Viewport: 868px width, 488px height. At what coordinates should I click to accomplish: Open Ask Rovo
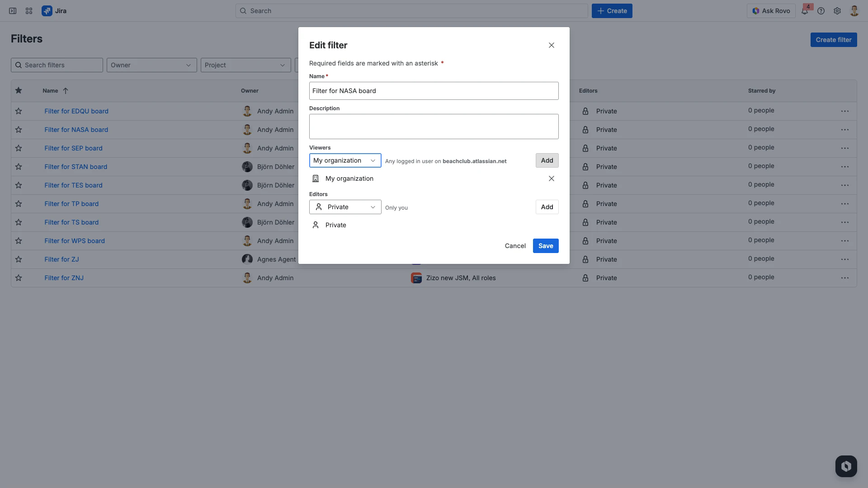click(771, 10)
